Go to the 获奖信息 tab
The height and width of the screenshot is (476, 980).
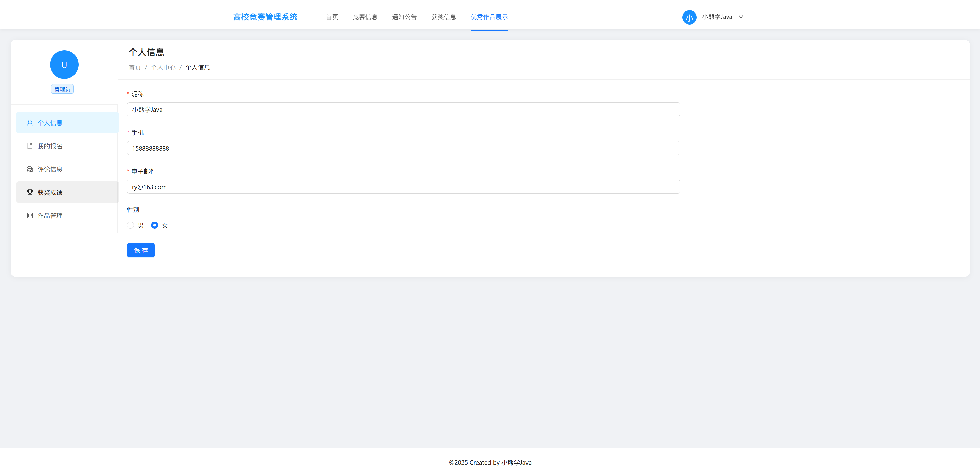[x=444, y=17]
